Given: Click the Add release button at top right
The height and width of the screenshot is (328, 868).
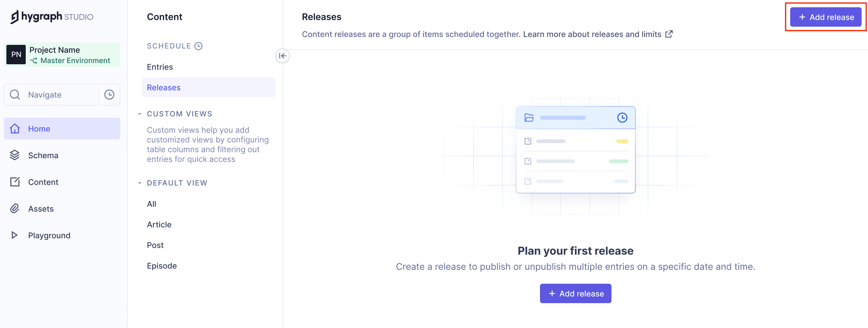Looking at the screenshot, I should (x=825, y=17).
